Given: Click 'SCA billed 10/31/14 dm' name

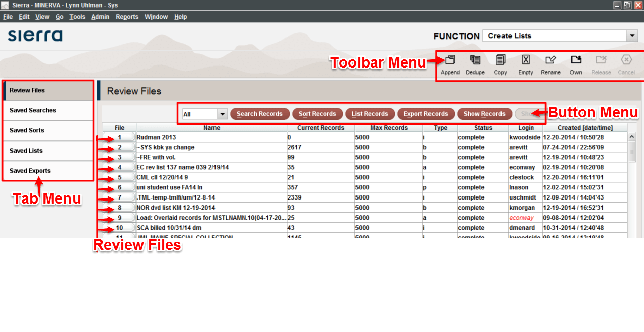Looking at the screenshot, I should [169, 228].
